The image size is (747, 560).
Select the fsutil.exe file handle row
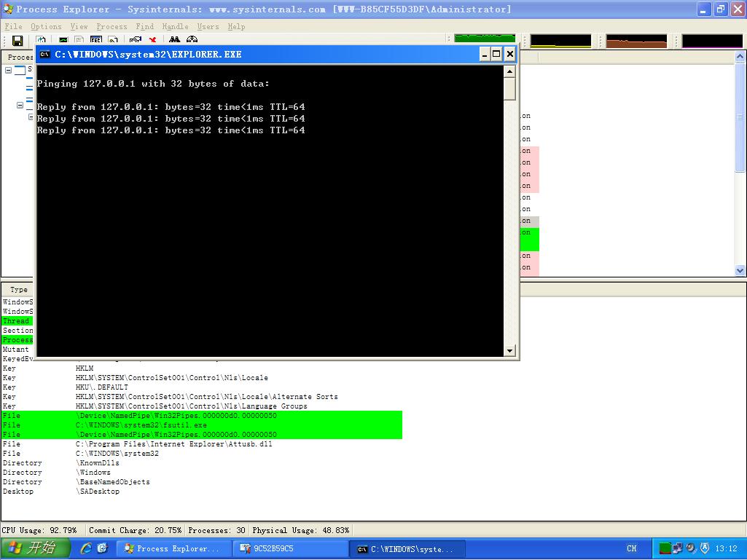(x=141, y=425)
